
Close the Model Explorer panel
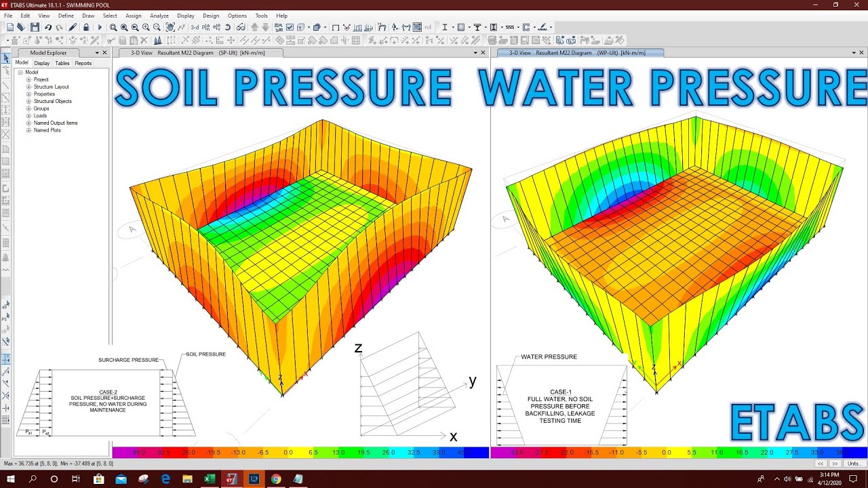104,52
